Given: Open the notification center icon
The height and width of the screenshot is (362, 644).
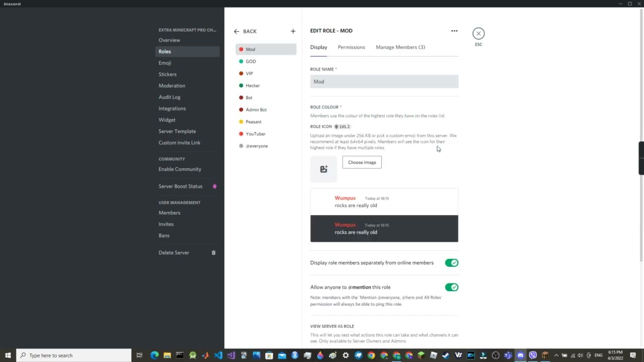Looking at the screenshot, I should [632, 355].
